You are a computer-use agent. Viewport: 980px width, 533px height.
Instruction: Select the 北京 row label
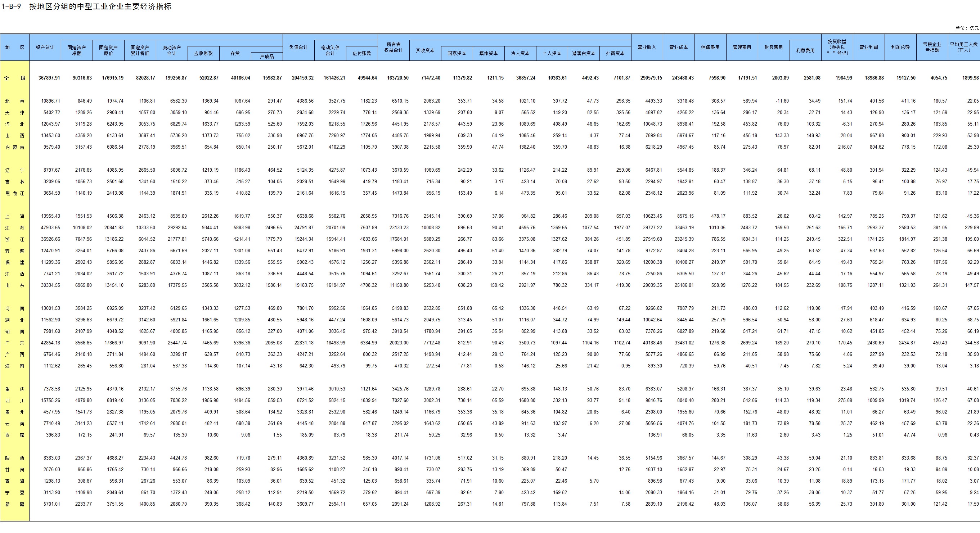[x=15, y=101]
